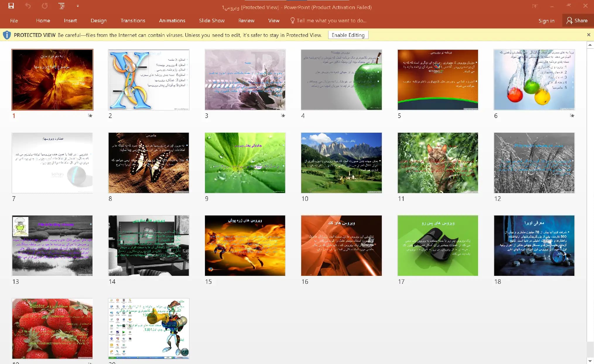This screenshot has width=594, height=364.
Task: Click scrollbar down arrow
Action: (590, 361)
